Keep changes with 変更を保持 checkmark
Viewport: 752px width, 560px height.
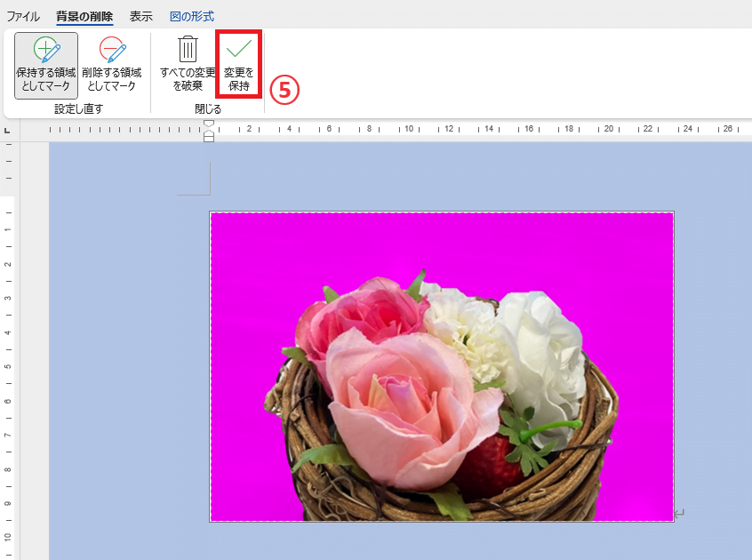pyautogui.click(x=239, y=66)
